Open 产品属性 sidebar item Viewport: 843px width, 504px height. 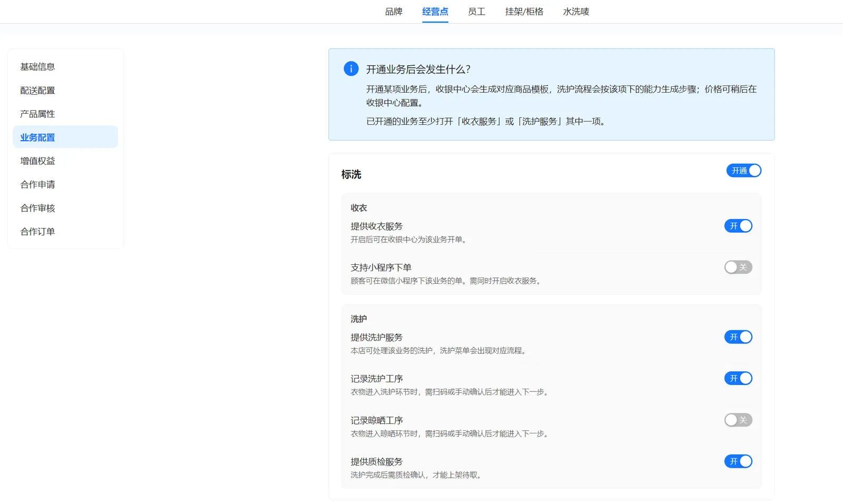65,114
